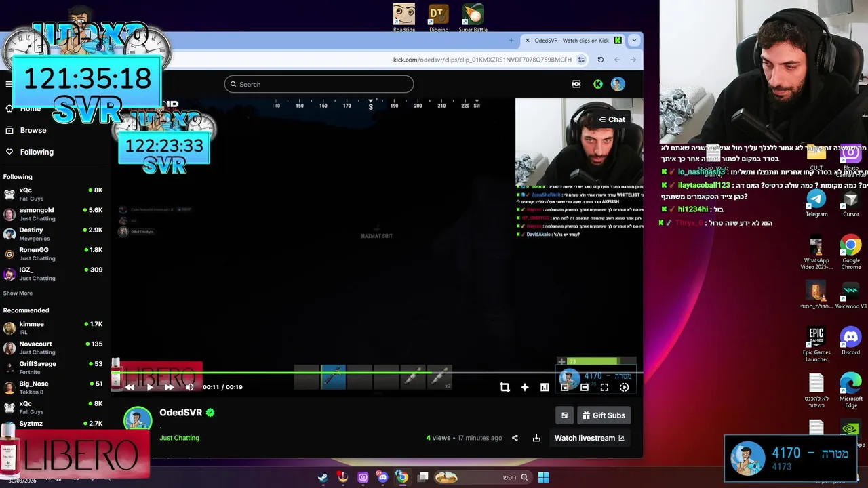Open the IGZ_ channel in Following

click(x=53, y=273)
